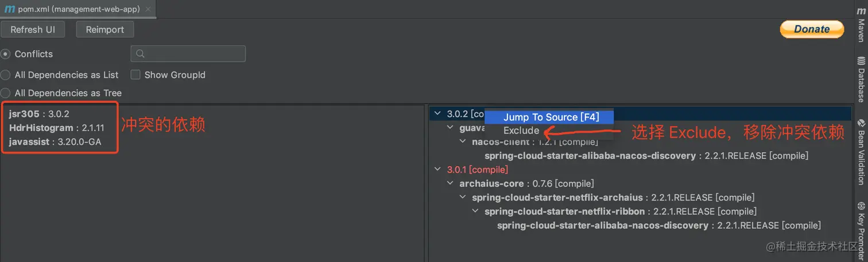Select spring-cloud-starter-netflix-ribbon row
The image size is (868, 262).
click(x=621, y=212)
